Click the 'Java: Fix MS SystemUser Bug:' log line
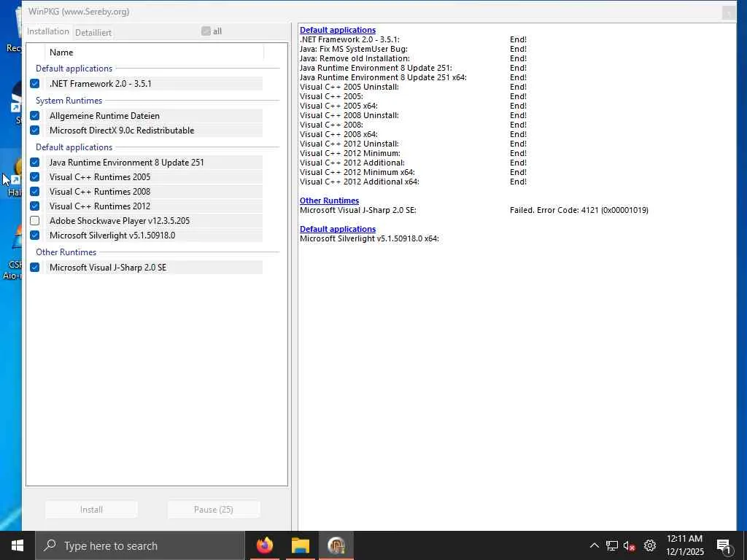The height and width of the screenshot is (560, 747). [354, 49]
